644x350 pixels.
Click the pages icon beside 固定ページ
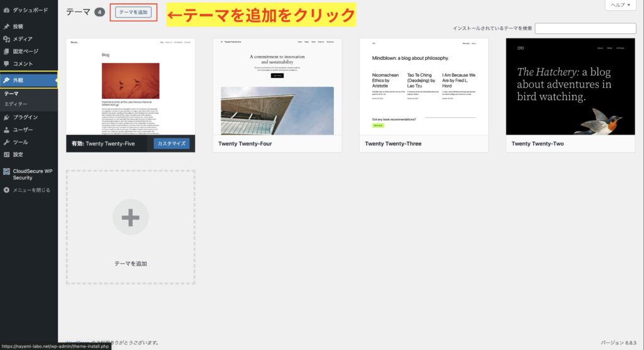pos(6,51)
